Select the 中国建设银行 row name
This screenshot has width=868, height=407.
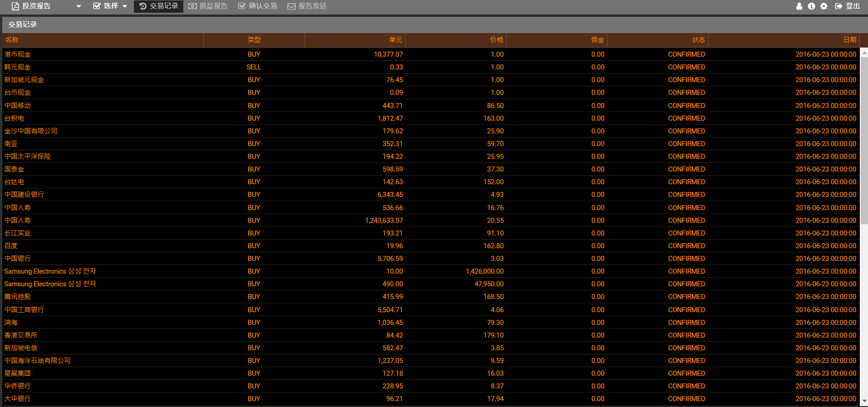[x=24, y=195]
